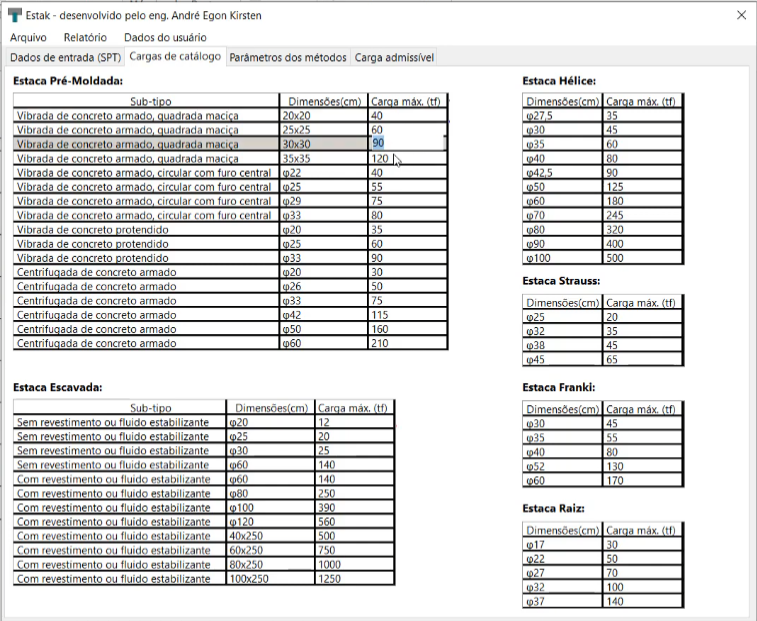Select Raiz load 140 for φ37
The image size is (757, 621).
pos(643,601)
